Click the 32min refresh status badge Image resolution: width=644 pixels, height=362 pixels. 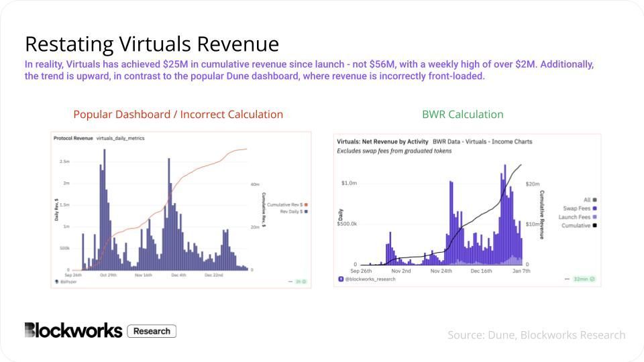point(584,279)
